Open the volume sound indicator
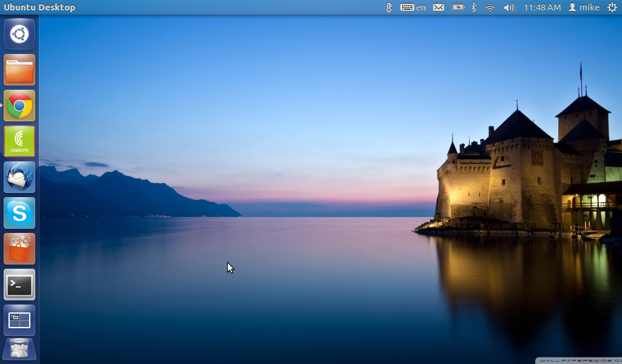Viewport: 622px width, 364px height. pyautogui.click(x=509, y=7)
